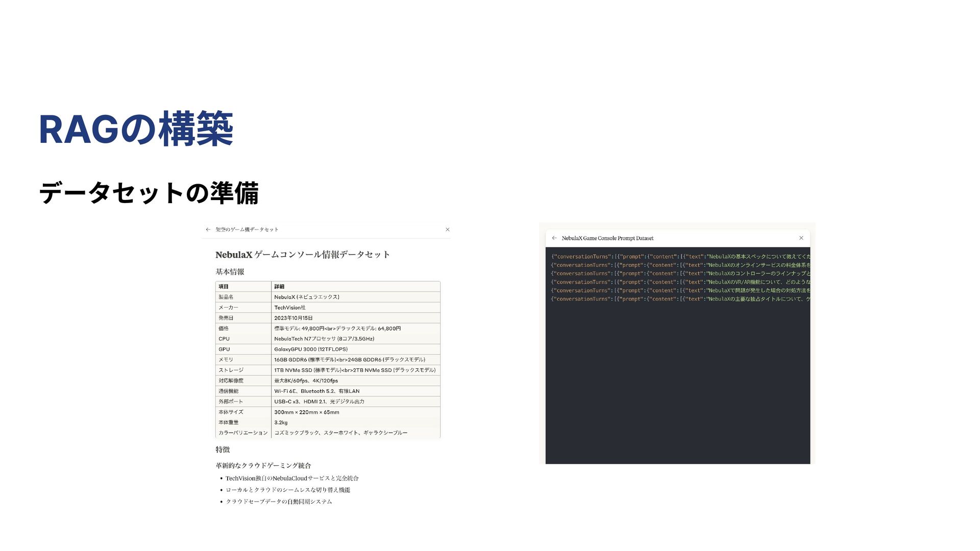Click the NebulaCloud service bullet point
Screen dimensions: 980x551
pos(292,479)
